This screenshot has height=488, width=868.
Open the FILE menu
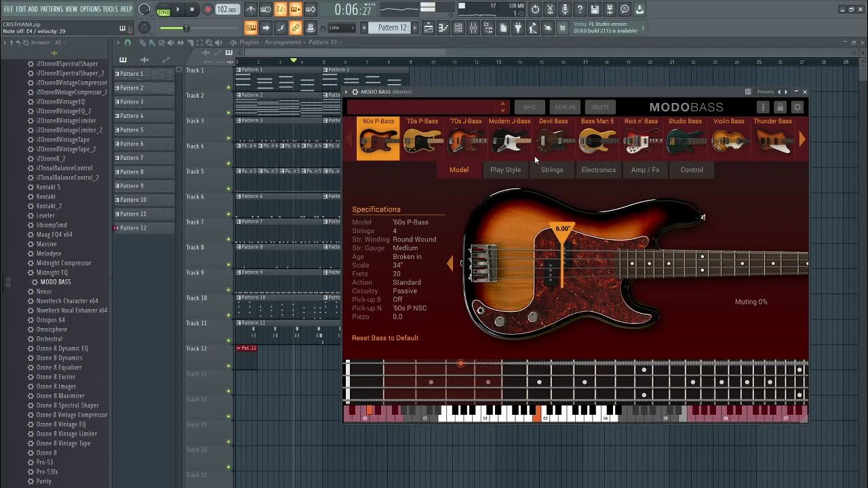coord(8,9)
